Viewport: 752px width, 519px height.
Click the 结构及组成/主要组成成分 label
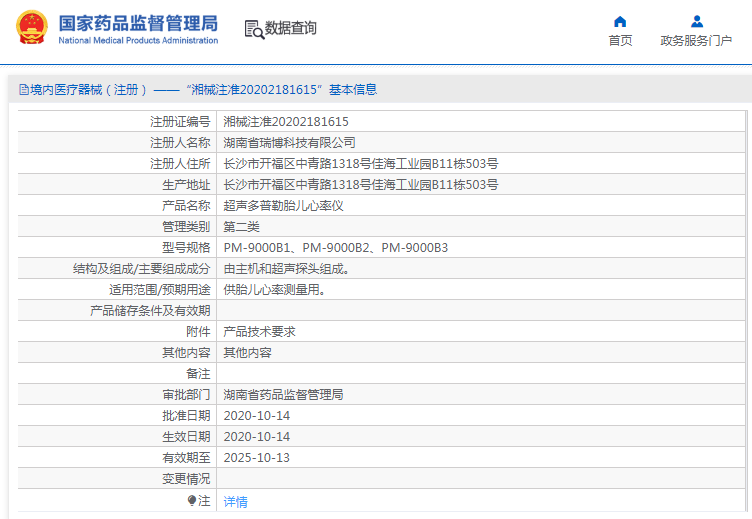[141, 269]
